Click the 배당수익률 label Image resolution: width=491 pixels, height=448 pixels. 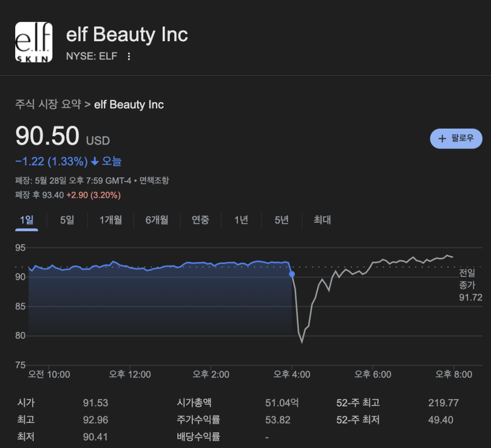click(x=199, y=437)
